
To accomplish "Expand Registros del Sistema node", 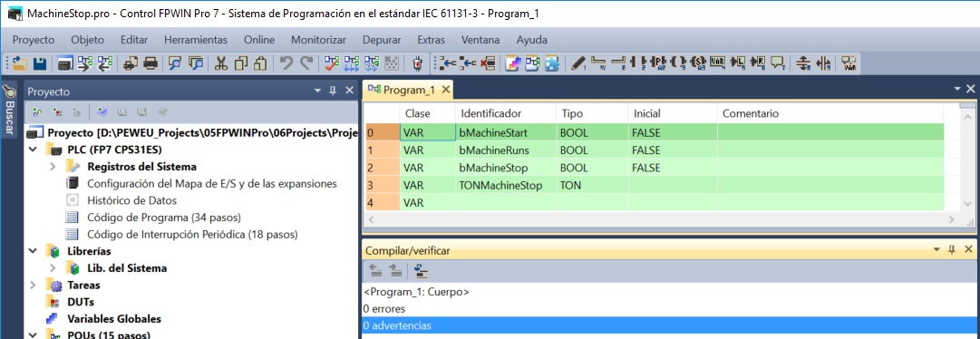I will (x=53, y=167).
